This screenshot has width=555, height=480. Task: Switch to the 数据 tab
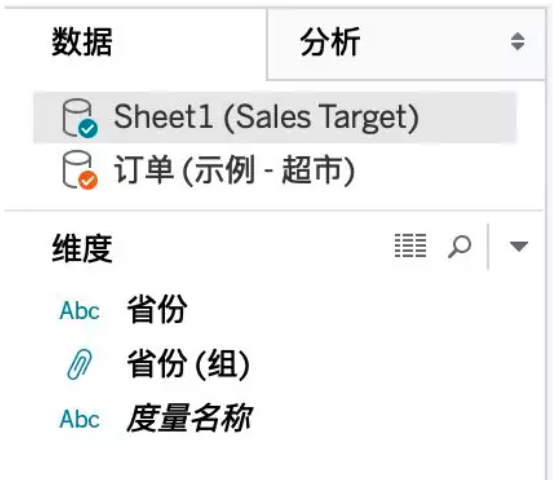click(x=82, y=42)
